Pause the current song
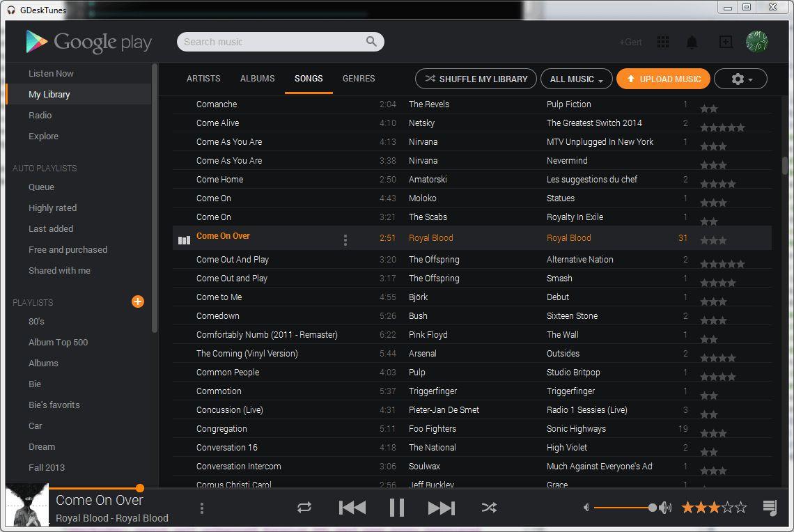 click(x=396, y=508)
